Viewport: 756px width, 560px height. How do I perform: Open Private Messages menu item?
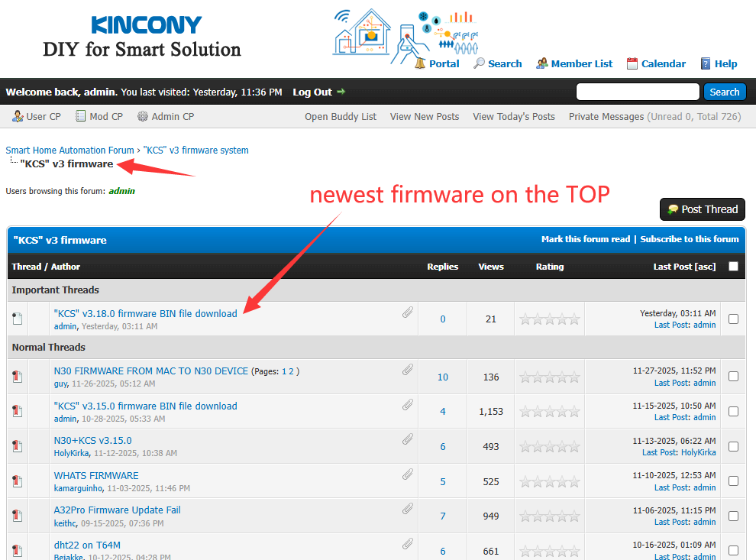click(606, 116)
